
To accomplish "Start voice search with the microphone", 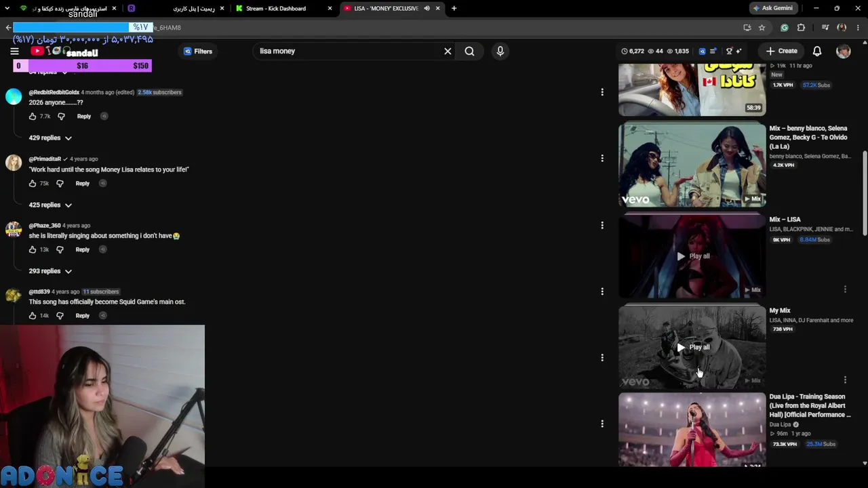I will point(500,51).
